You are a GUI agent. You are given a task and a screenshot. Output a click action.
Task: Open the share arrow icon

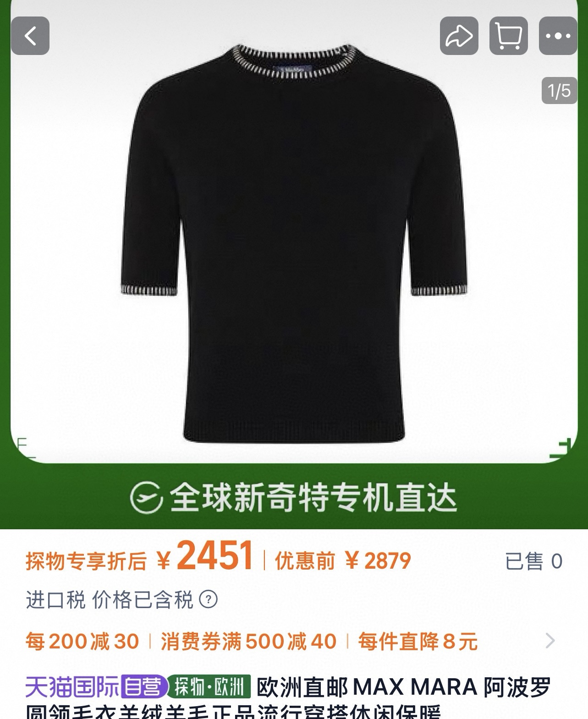point(459,36)
